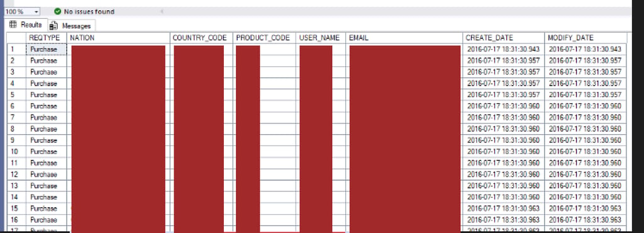Screen dimensions: 644x233
Task: Select row number 2 in the grid
Action: pos(16,60)
